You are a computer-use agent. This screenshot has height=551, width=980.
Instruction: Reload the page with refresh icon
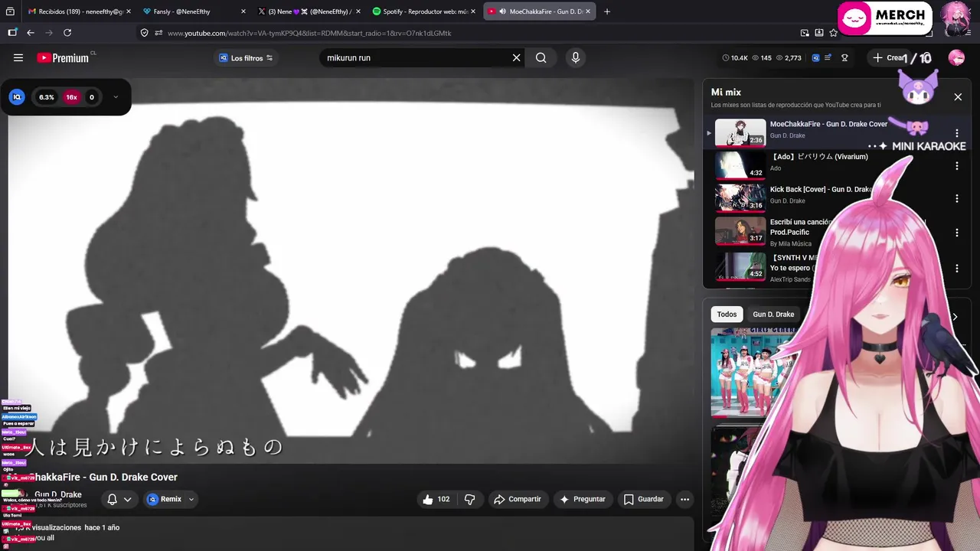point(67,33)
